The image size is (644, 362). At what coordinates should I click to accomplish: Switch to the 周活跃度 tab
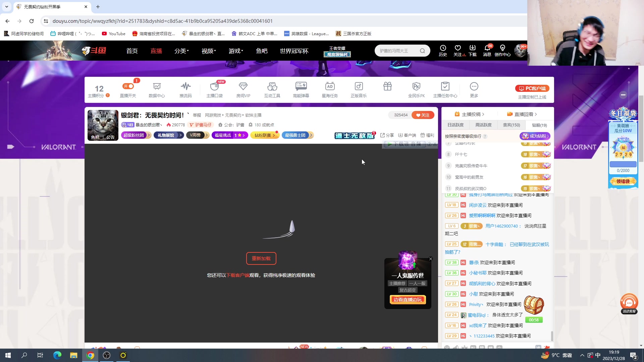pyautogui.click(x=483, y=125)
